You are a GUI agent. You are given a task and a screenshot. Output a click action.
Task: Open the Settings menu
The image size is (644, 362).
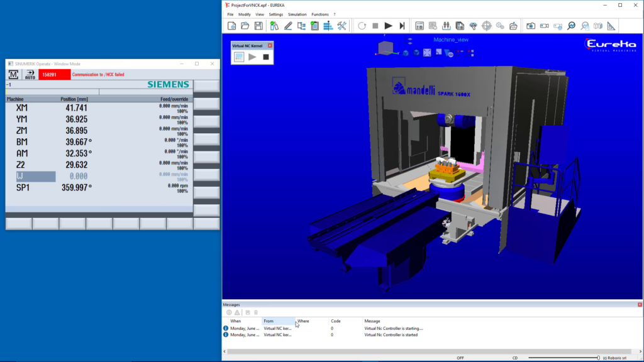click(x=275, y=14)
